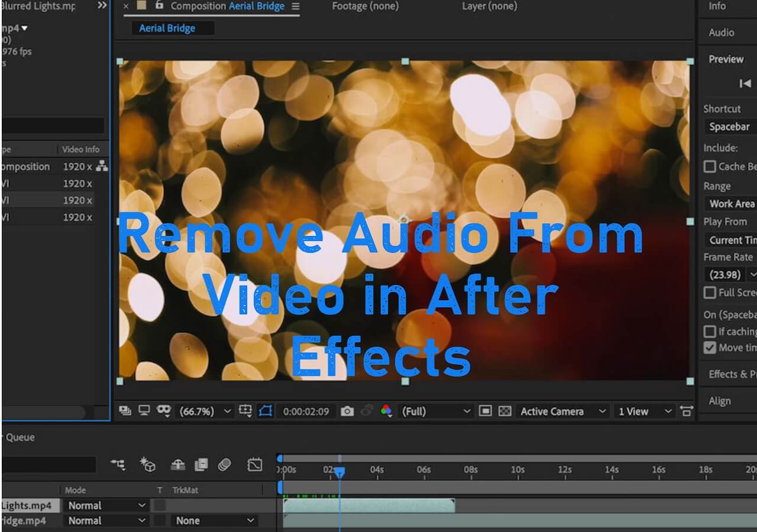Uncheck the Move time checkbox
The image size is (757, 532).
[x=710, y=348]
